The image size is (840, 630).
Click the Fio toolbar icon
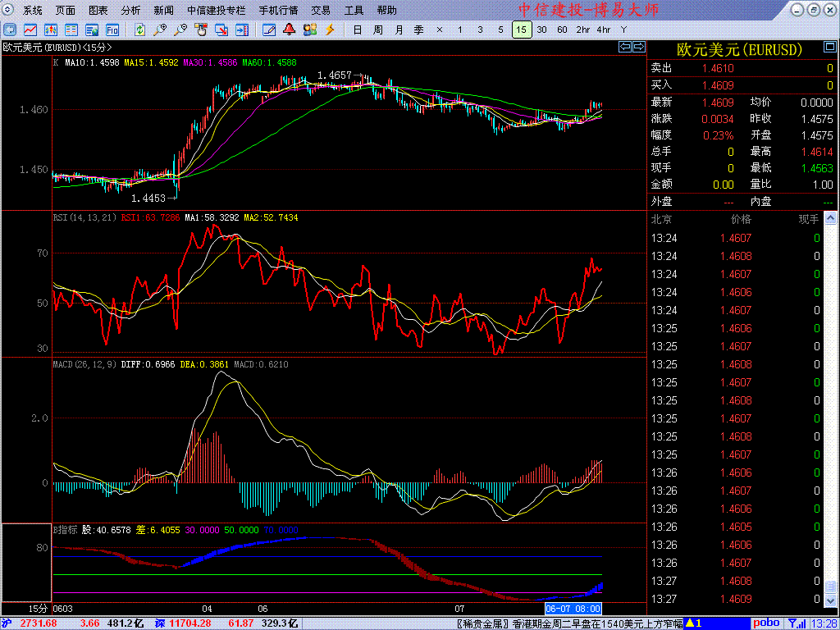[x=112, y=30]
